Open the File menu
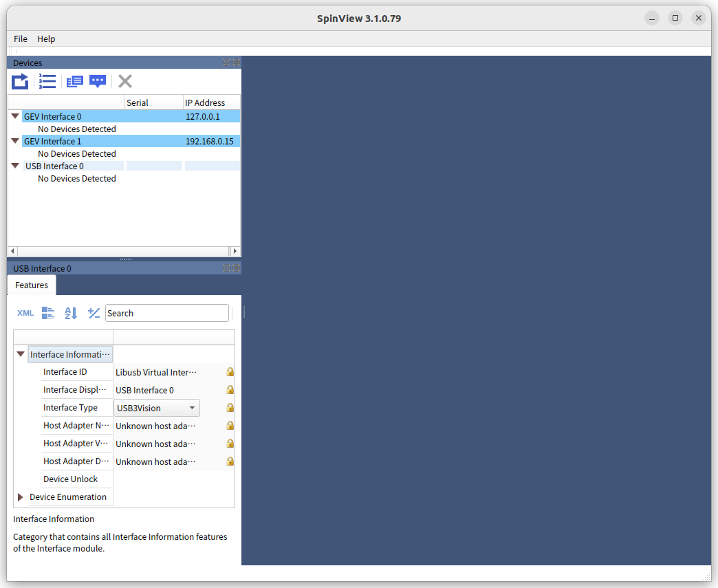The width and height of the screenshot is (718, 588). tap(21, 39)
